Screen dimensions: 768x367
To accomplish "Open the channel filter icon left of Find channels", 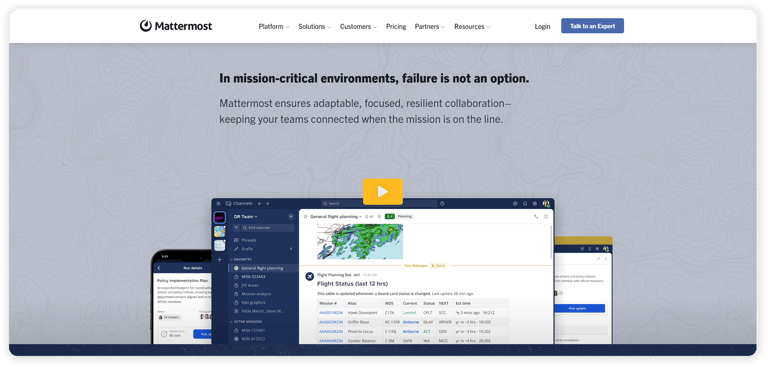I will click(236, 228).
